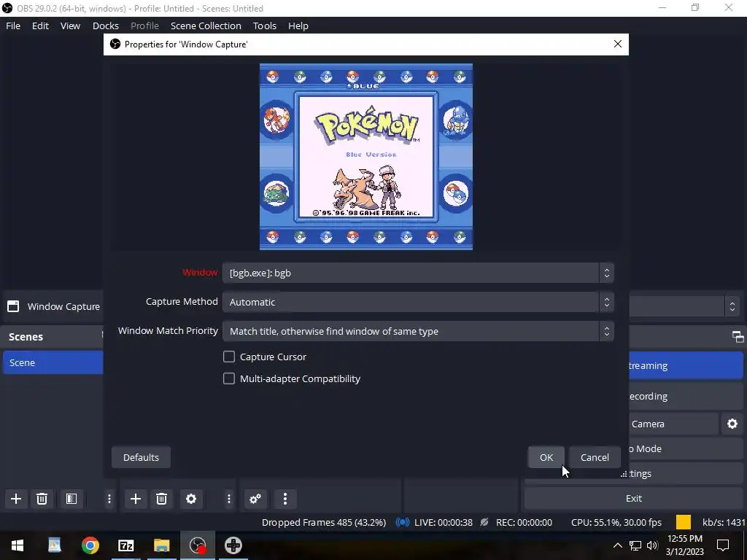The height and width of the screenshot is (560, 747).
Task: Click the Recording button in Controls
Action: tap(686, 396)
